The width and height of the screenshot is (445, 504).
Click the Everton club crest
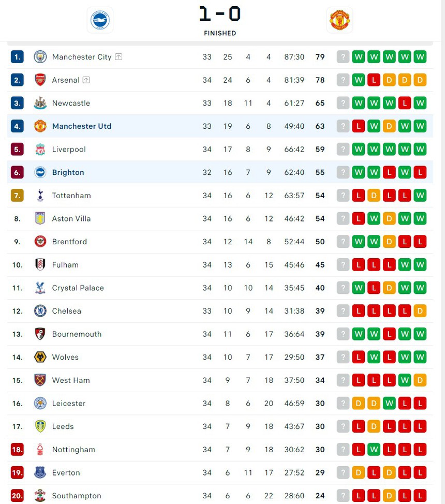click(40, 472)
